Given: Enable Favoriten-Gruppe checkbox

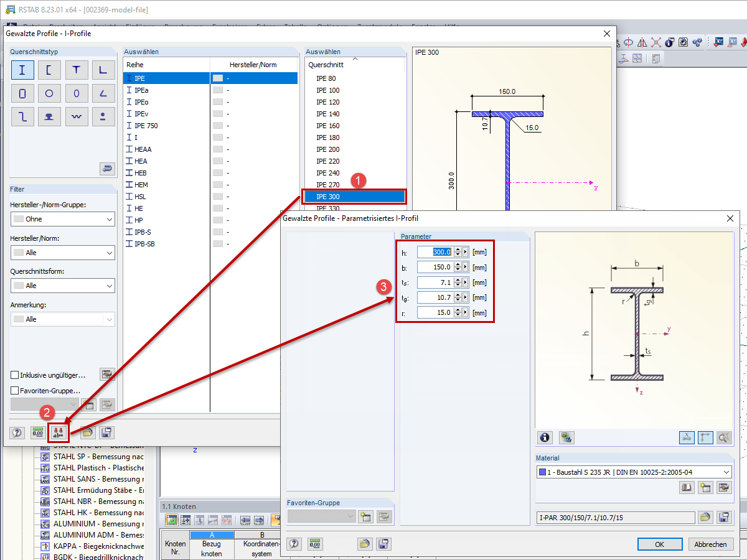Looking at the screenshot, I should (14, 391).
